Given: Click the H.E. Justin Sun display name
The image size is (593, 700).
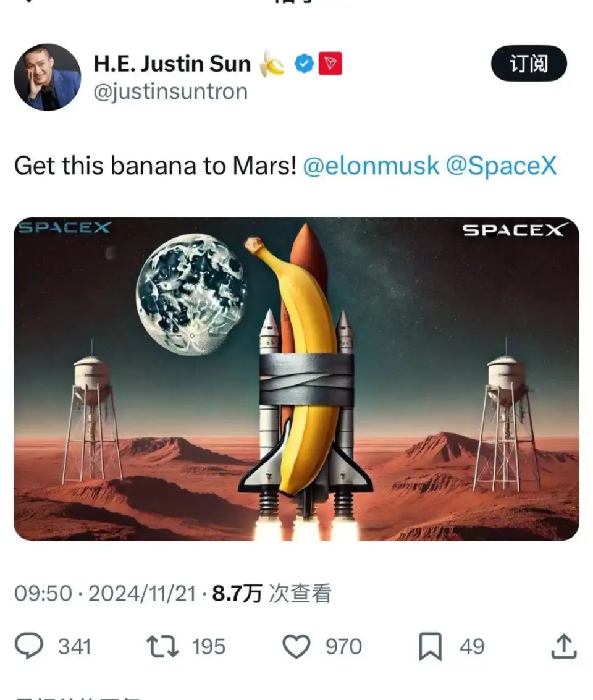Looking at the screenshot, I should 172,64.
